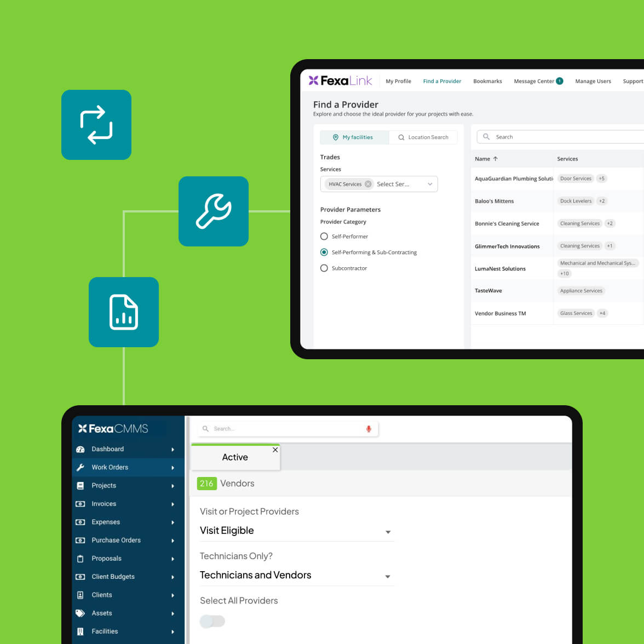Open the Message Center menu item
Screen dimensions: 644x644
534,81
